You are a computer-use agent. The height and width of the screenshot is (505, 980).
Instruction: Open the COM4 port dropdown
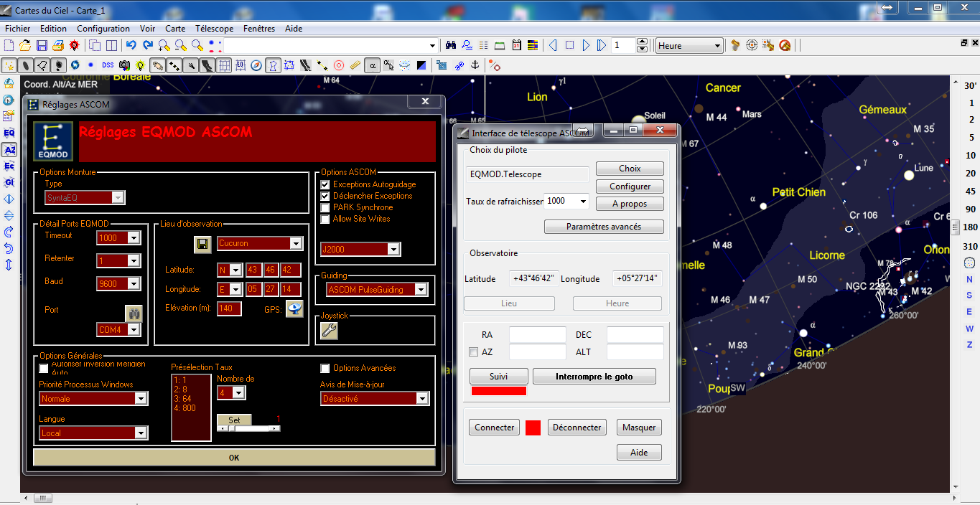(134, 330)
